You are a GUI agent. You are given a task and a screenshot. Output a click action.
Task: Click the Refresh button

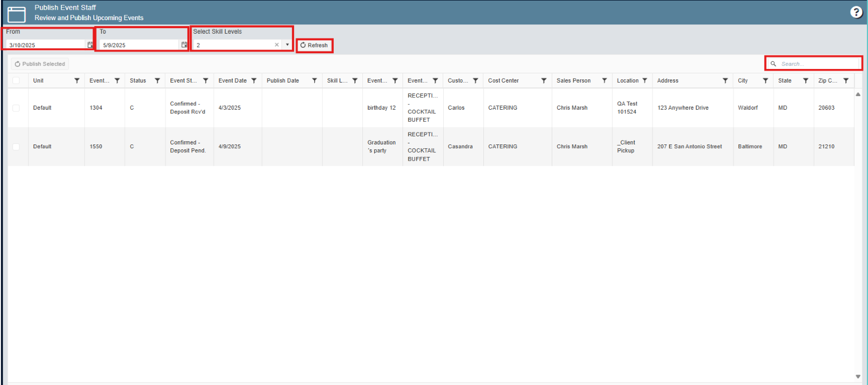click(x=315, y=45)
